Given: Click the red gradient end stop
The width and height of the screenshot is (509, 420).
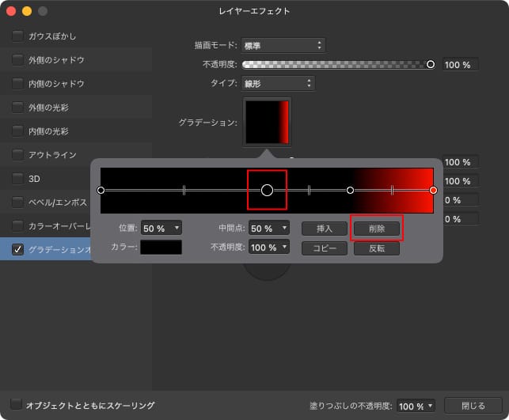Looking at the screenshot, I should pyautogui.click(x=433, y=190).
